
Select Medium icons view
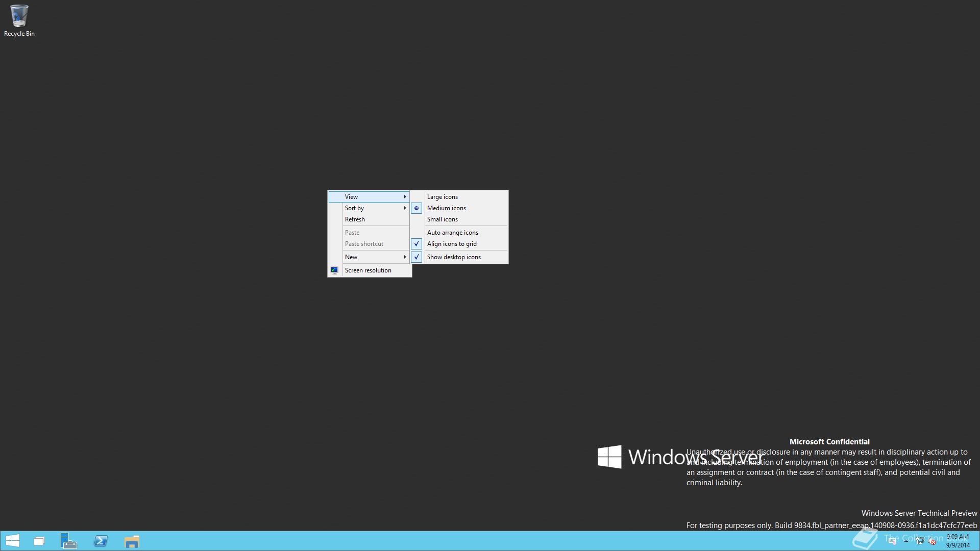[x=459, y=208]
